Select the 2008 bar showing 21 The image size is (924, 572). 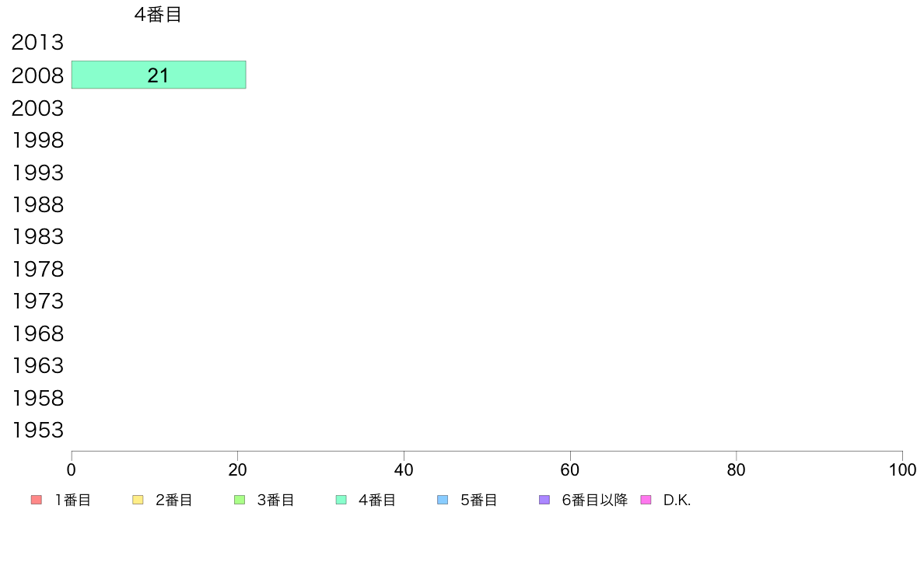click(159, 75)
